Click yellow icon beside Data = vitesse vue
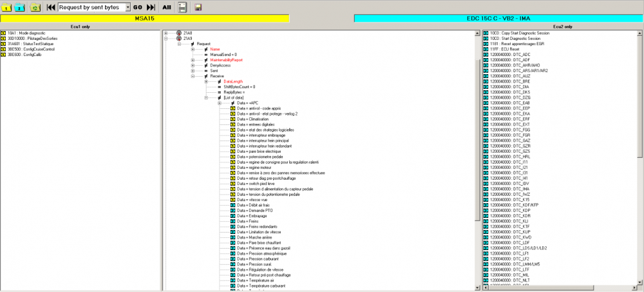Screen dimensions: 644x292 (233, 199)
